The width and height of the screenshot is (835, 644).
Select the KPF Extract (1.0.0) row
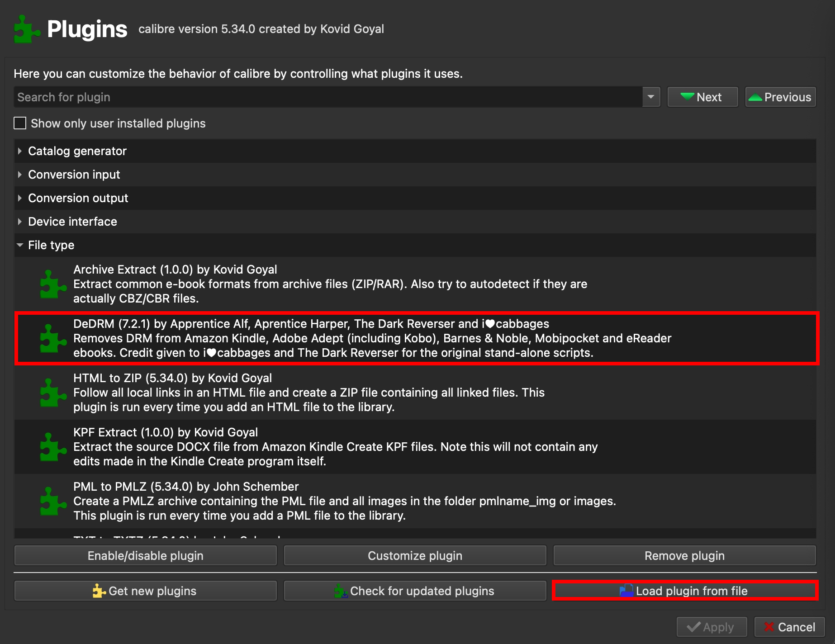415,447
